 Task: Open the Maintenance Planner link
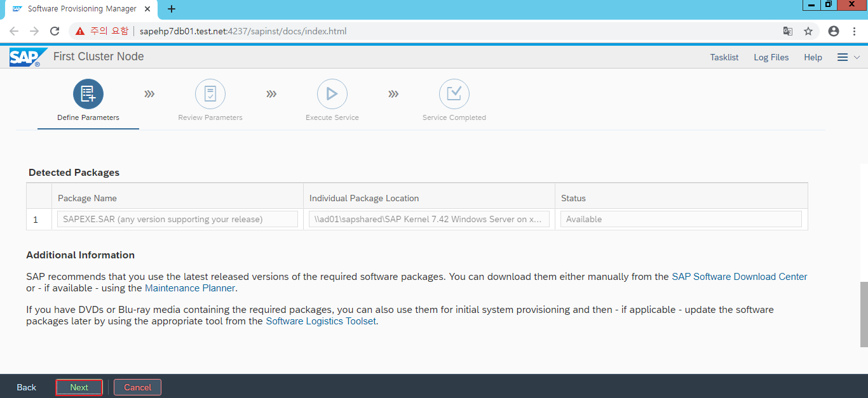[190, 288]
